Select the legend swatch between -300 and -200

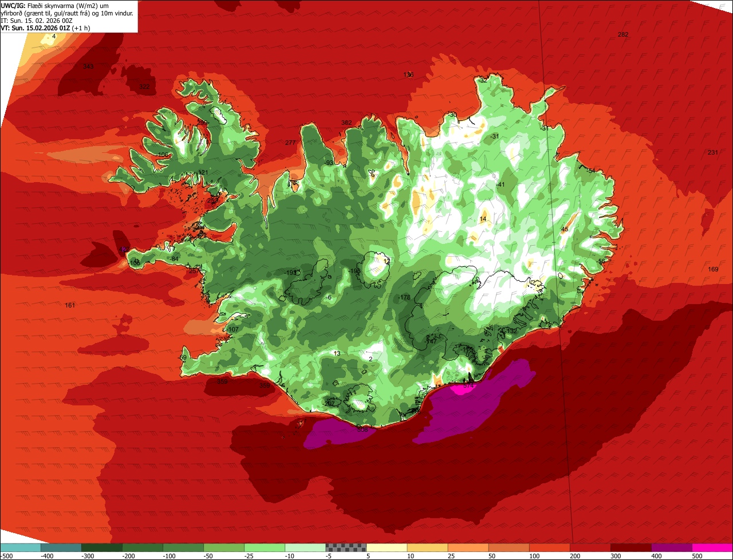pyautogui.click(x=101, y=547)
